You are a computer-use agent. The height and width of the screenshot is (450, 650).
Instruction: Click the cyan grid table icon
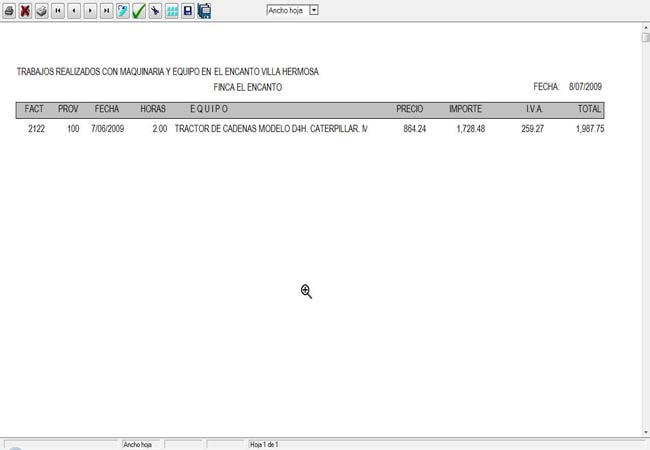pyautogui.click(x=172, y=11)
